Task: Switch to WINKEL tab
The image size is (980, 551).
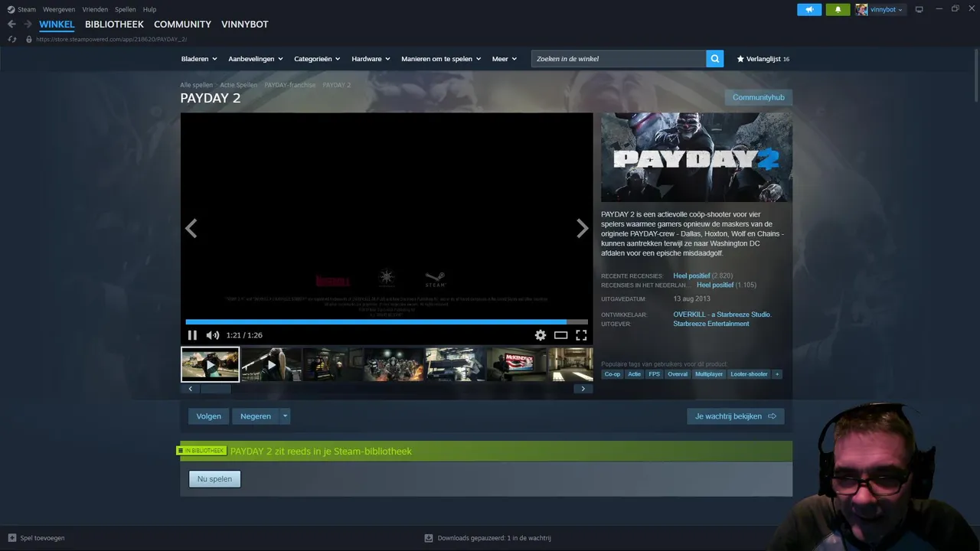Action: point(57,24)
